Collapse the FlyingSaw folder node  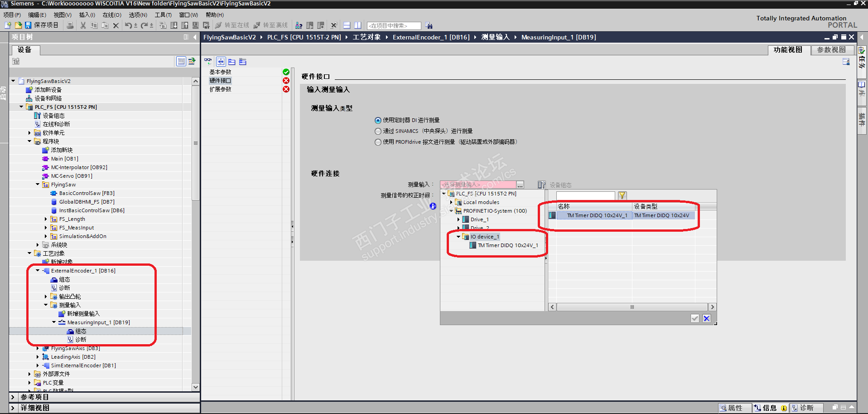[x=38, y=185]
